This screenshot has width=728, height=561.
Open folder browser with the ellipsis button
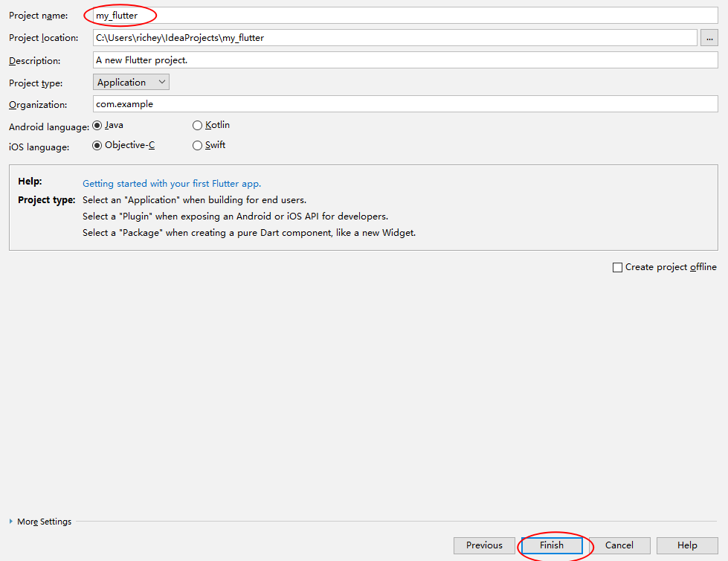[709, 38]
